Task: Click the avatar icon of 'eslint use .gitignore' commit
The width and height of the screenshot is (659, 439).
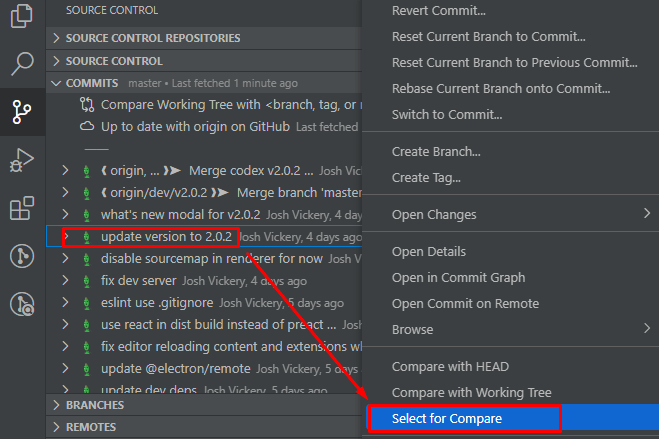Action: click(x=87, y=303)
